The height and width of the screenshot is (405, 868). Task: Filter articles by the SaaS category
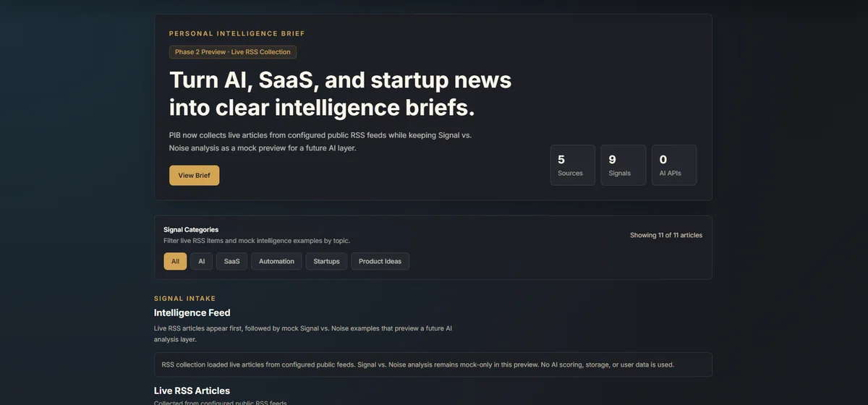pyautogui.click(x=231, y=261)
